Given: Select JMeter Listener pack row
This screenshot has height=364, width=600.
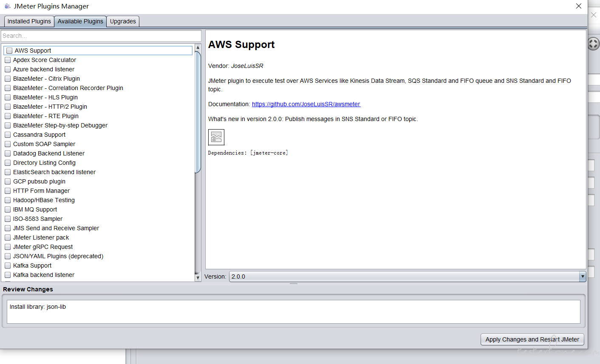Looking at the screenshot, I should (x=98, y=237).
